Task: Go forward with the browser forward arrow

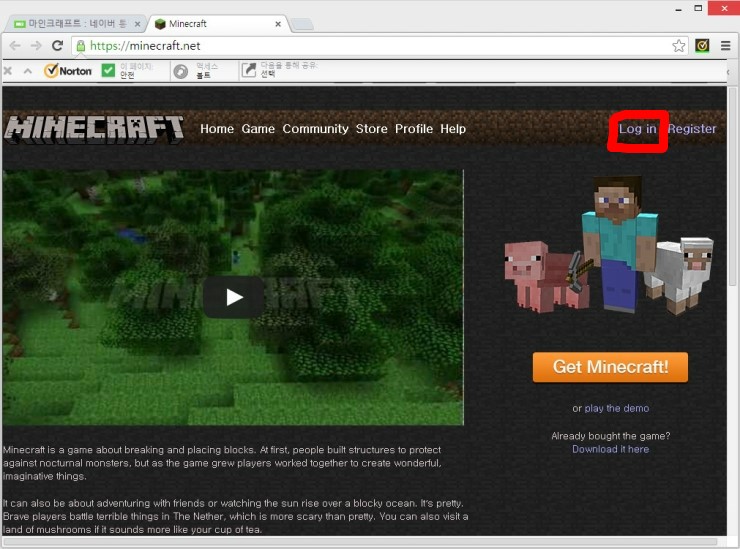Action: tap(36, 46)
